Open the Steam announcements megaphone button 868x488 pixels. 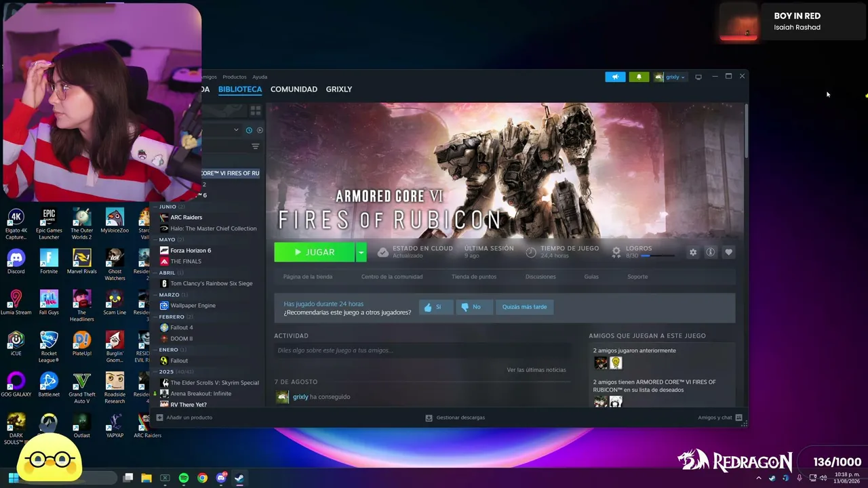[x=615, y=77]
